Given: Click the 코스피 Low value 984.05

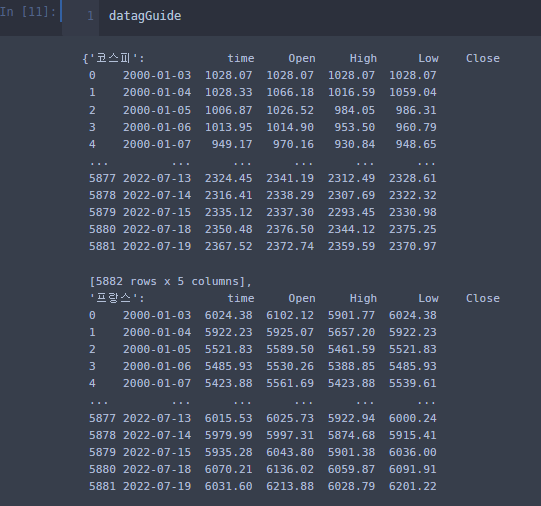Looking at the screenshot, I should tap(354, 110).
